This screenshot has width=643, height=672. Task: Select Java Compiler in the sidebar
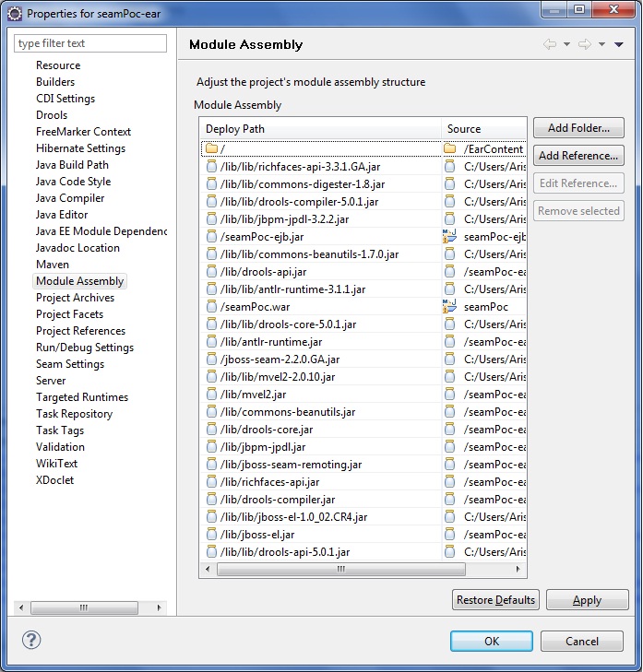(70, 198)
